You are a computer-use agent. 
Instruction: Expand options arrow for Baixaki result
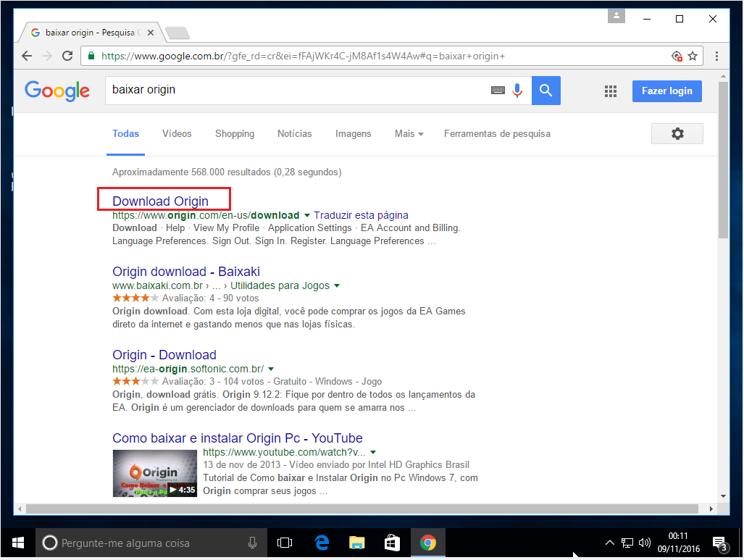click(337, 285)
